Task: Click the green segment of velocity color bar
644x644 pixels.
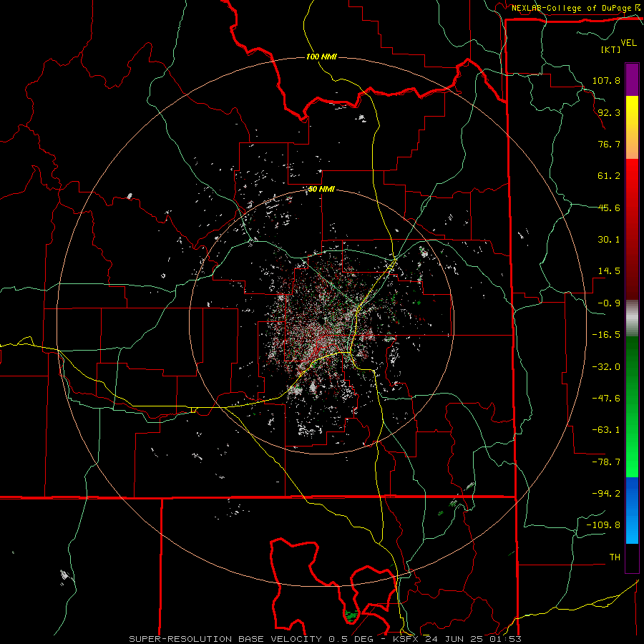Action: [x=632, y=406]
